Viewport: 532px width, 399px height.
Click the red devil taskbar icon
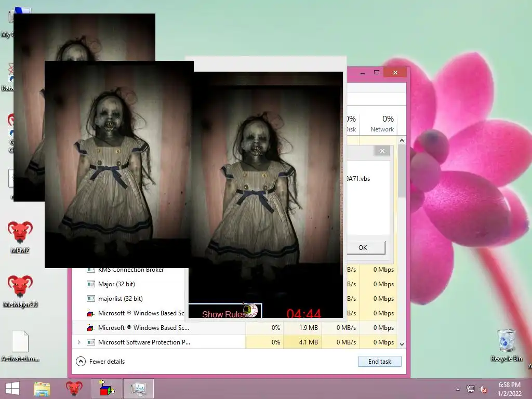pyautogui.click(x=74, y=389)
